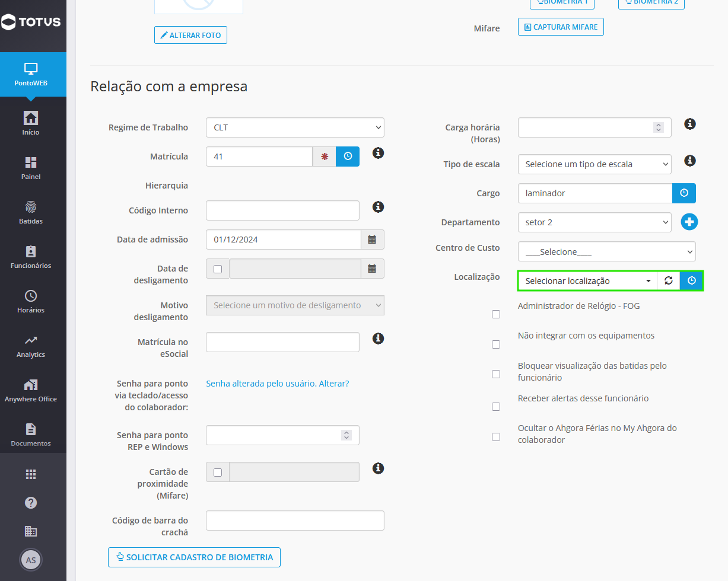Image resolution: width=728 pixels, height=581 pixels.
Task: Click the blue plus icon beside Departamento
Action: (689, 222)
